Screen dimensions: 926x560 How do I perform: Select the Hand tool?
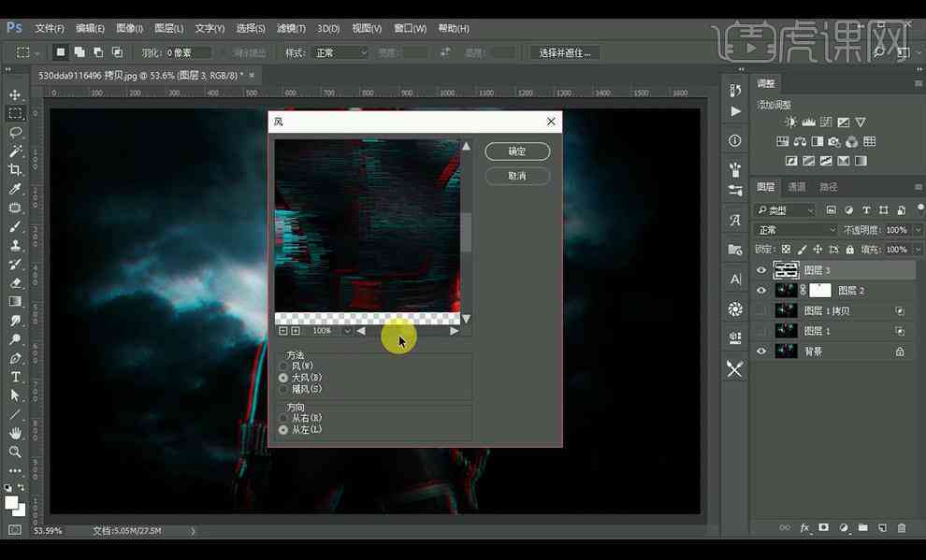[15, 434]
